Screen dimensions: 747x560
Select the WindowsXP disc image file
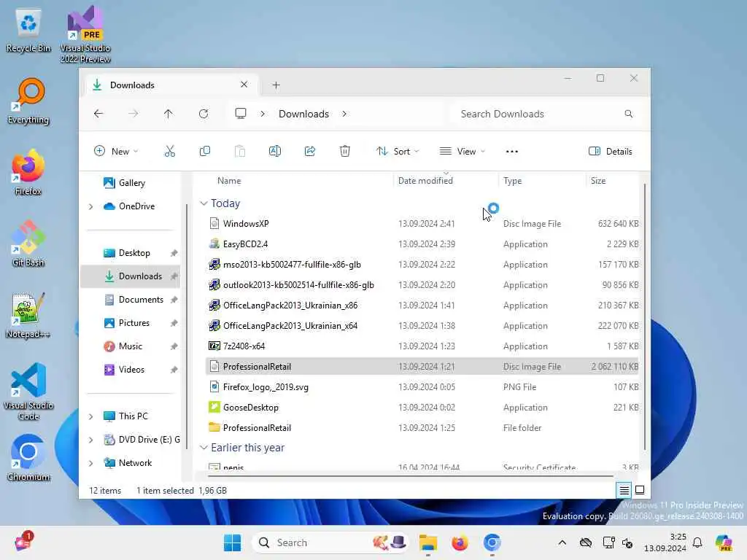coord(422,223)
